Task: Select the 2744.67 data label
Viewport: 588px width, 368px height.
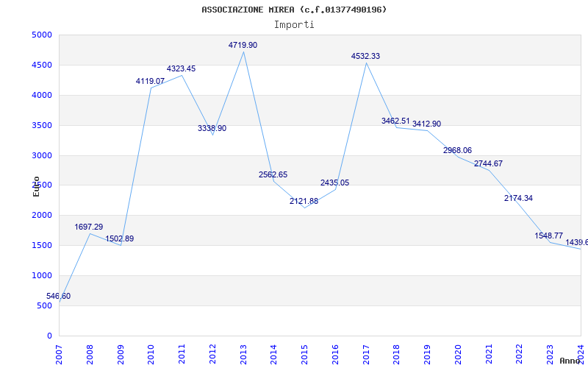Action: (x=488, y=163)
